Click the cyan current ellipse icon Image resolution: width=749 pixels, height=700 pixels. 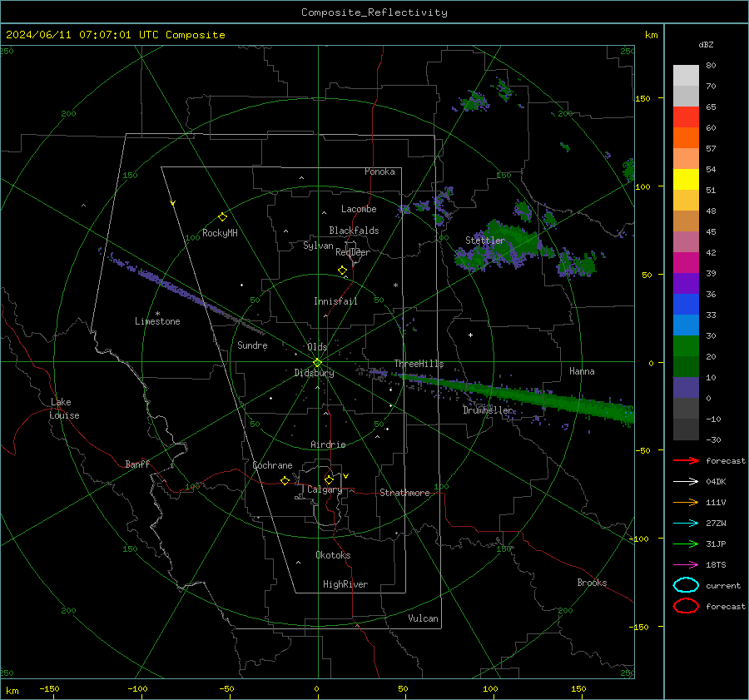point(686,585)
